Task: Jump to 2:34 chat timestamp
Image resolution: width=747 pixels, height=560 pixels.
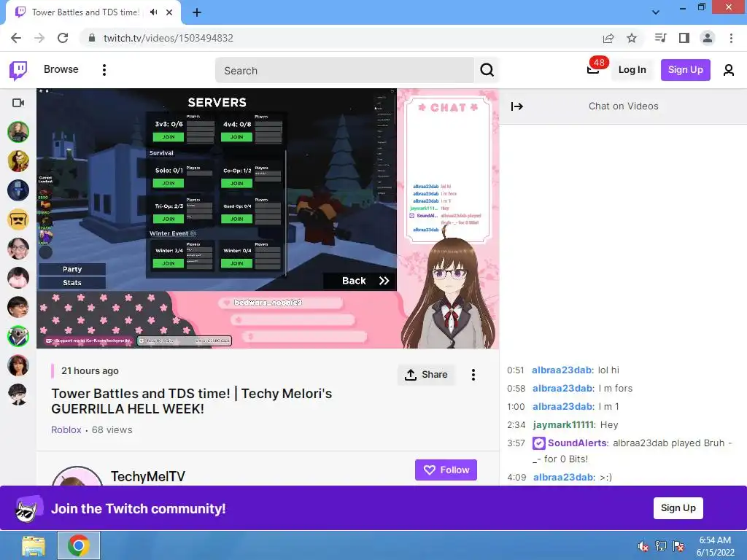Action: (516, 425)
